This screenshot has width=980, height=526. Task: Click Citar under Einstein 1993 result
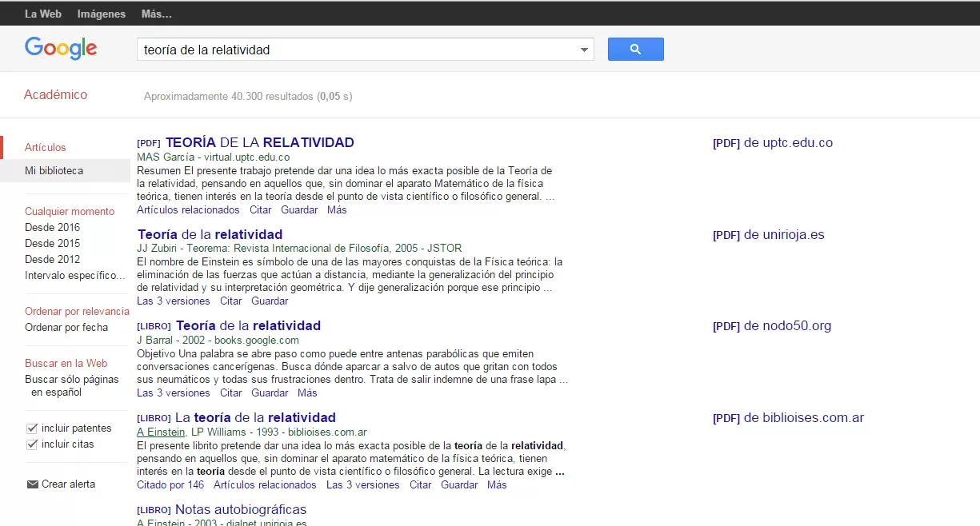[421, 485]
